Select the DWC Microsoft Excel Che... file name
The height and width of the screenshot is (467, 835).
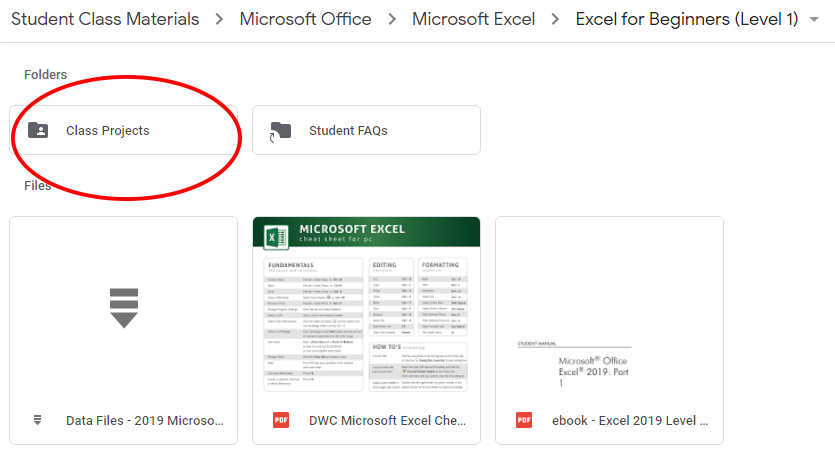coord(387,421)
